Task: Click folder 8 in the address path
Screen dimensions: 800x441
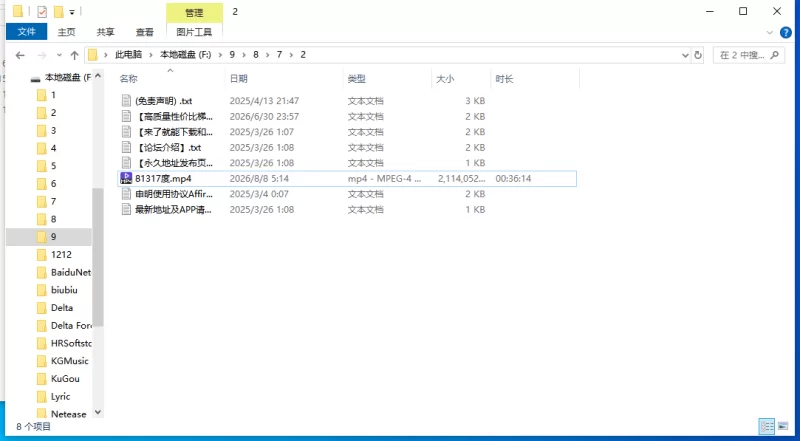Action: pyautogui.click(x=256, y=55)
